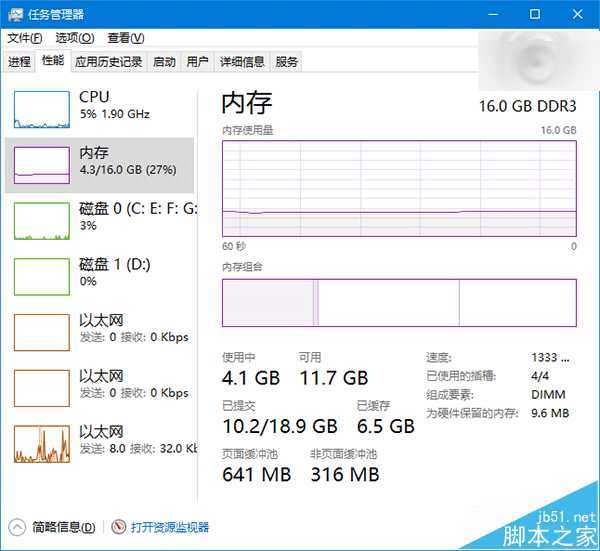This screenshot has width=600, height=551.
Task: Click the 磁盘 0 mini graph thumbnail
Action: [42, 221]
